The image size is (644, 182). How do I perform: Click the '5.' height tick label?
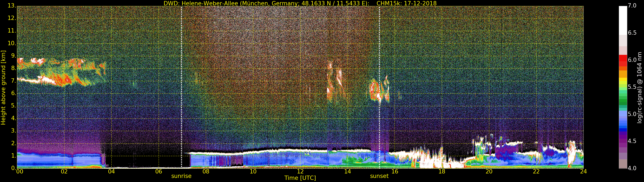coord(14,106)
